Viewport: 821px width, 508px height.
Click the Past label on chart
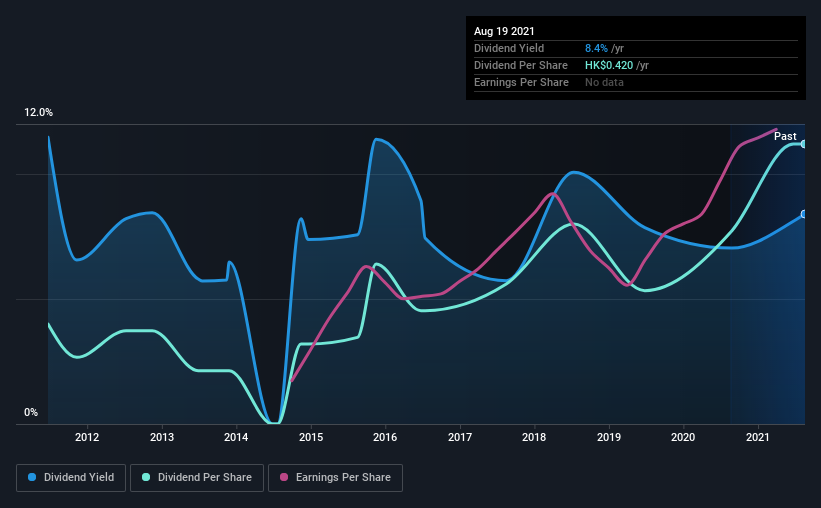pyautogui.click(x=785, y=136)
